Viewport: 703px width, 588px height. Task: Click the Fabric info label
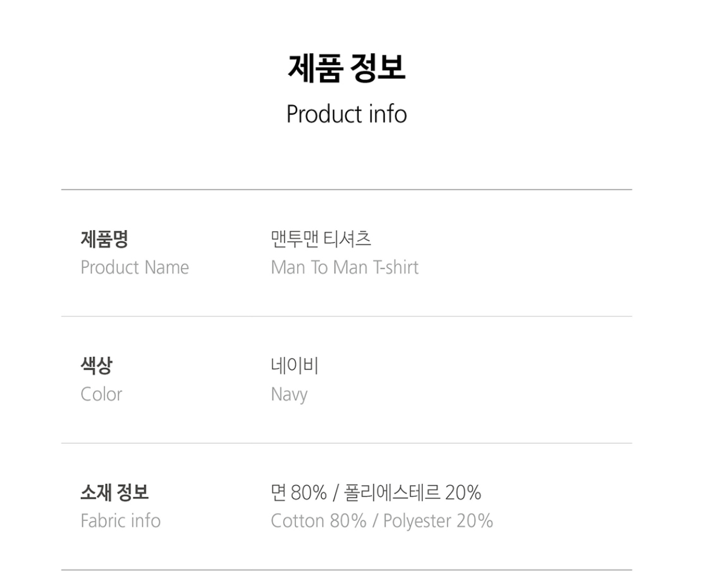(120, 520)
